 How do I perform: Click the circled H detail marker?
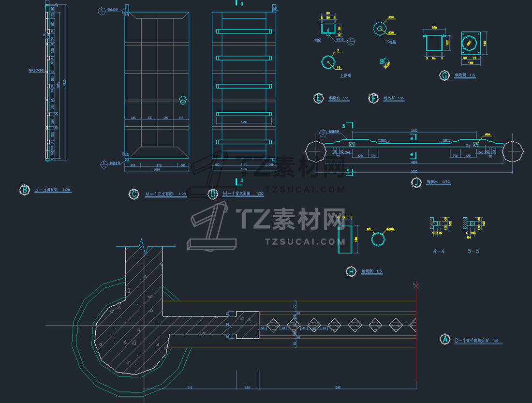pos(351,271)
